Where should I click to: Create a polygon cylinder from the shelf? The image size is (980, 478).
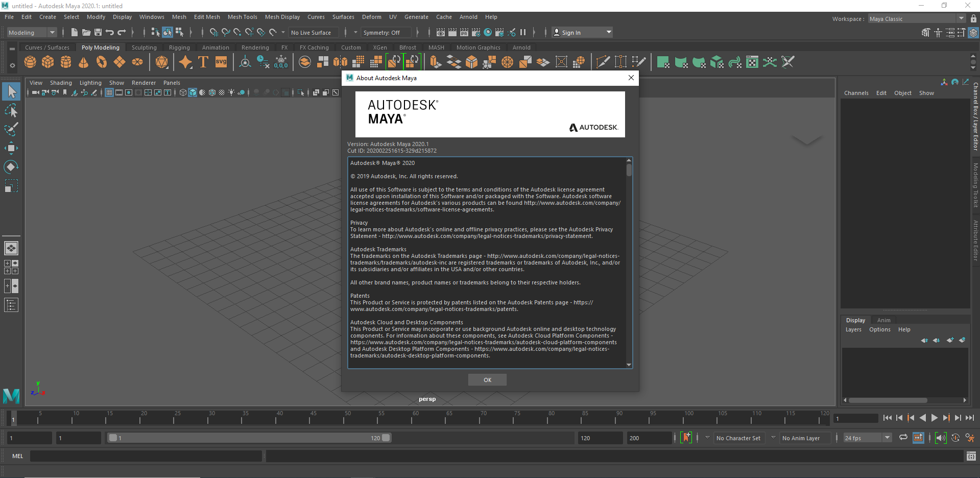coord(66,62)
